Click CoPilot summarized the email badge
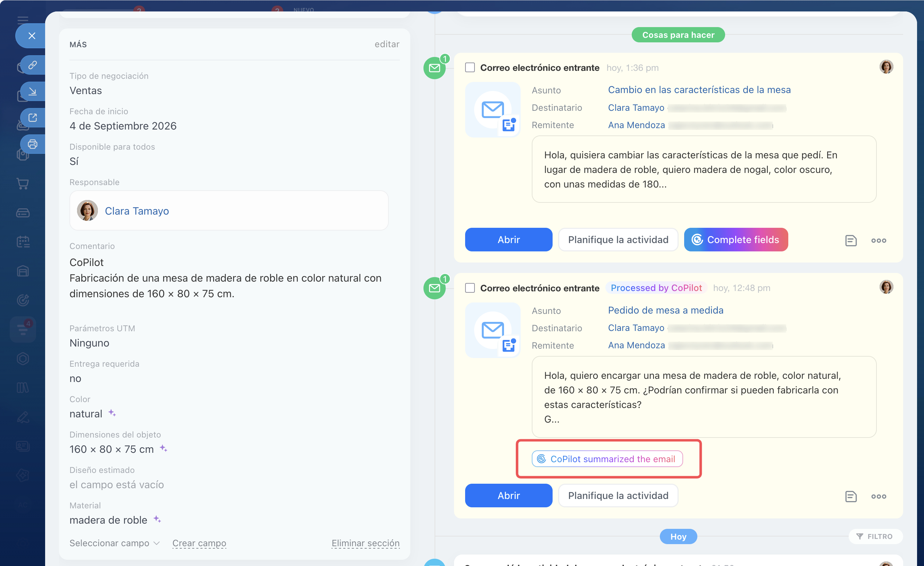Viewport: 924px width, 566px height. click(x=607, y=459)
